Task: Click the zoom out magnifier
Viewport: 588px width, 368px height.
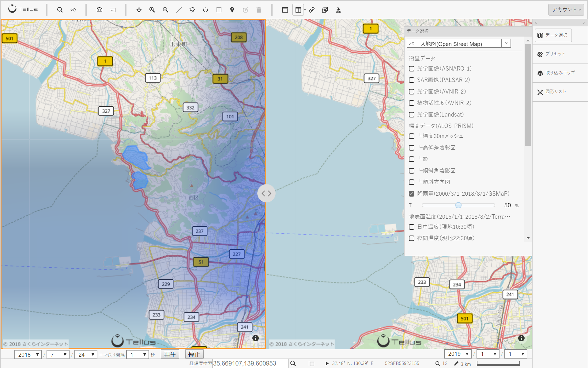Action: pos(166,10)
